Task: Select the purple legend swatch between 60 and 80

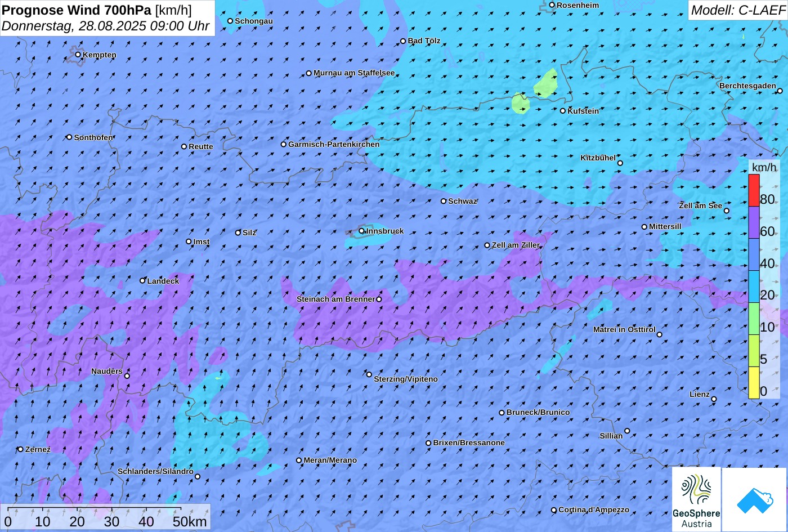Action: (x=754, y=222)
